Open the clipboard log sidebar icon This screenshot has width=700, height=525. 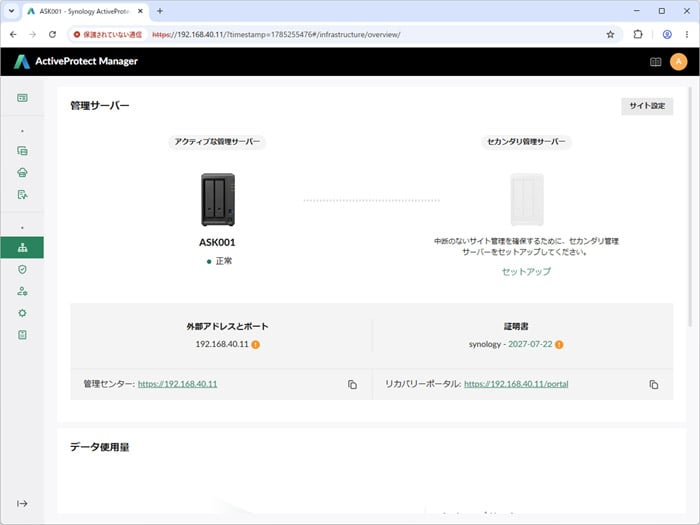click(22, 335)
